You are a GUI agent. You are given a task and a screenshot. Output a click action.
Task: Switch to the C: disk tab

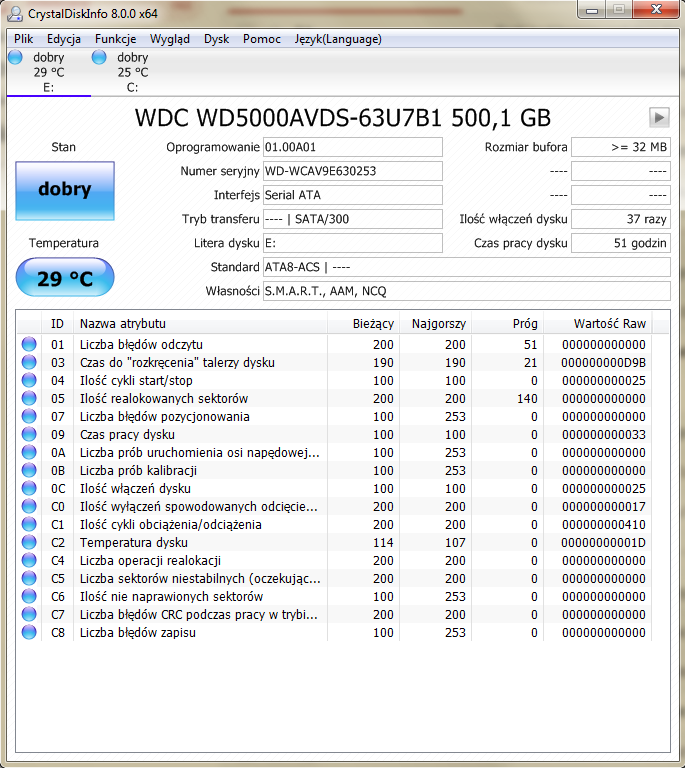click(132, 72)
